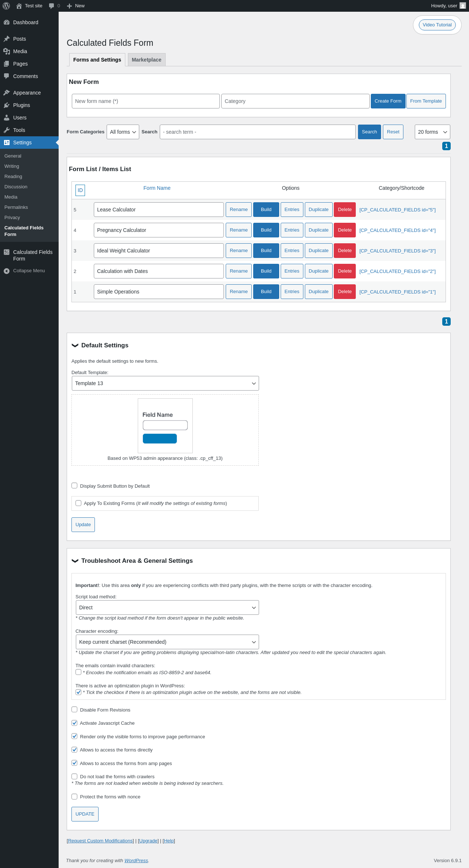This screenshot has height=868, width=469.
Task: Click the WordPress logo icon
Action: [x=6, y=6]
